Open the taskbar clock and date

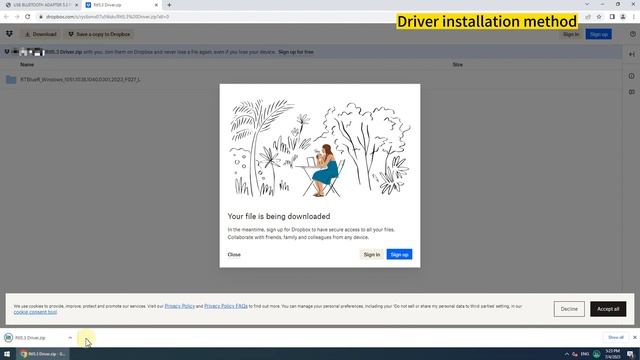[612, 354]
